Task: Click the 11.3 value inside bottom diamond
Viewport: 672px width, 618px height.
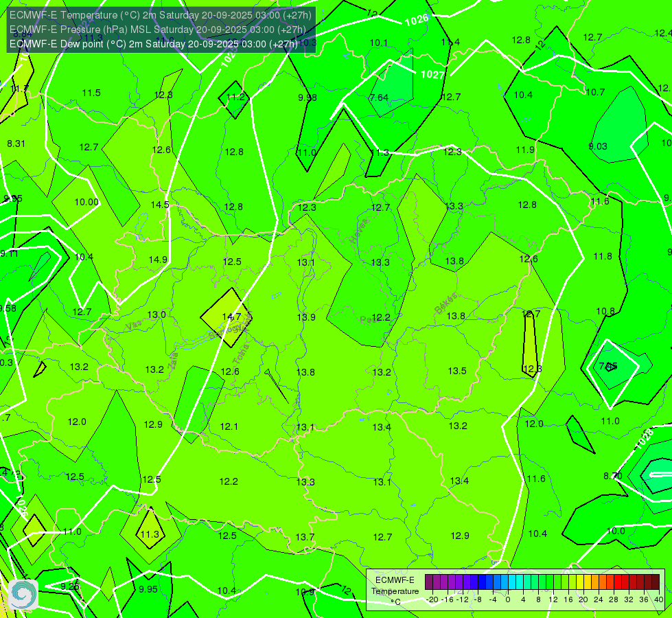Action: (150, 534)
